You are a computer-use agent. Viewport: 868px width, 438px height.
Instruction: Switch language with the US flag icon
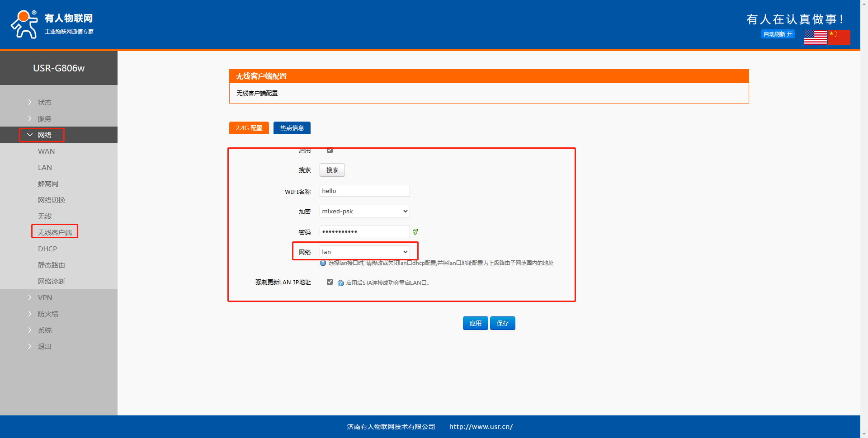(x=816, y=37)
